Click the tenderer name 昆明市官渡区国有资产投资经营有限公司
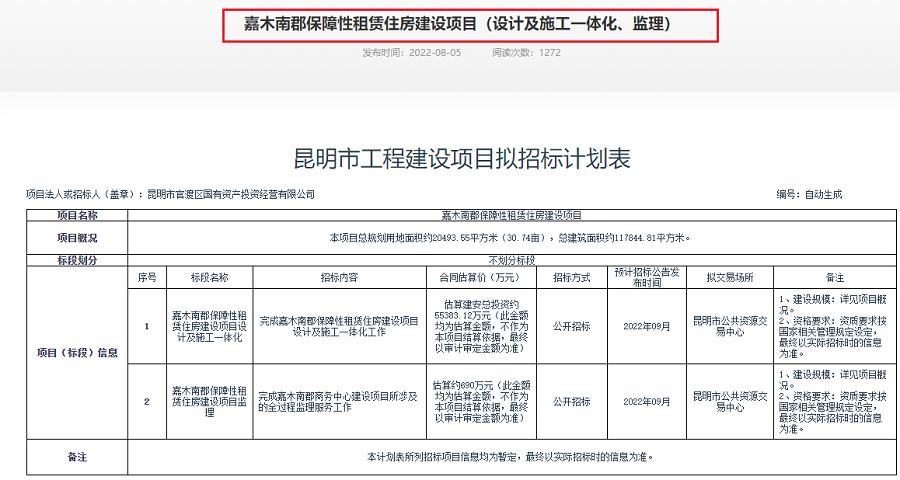The width and height of the screenshot is (900, 480). tap(229, 194)
